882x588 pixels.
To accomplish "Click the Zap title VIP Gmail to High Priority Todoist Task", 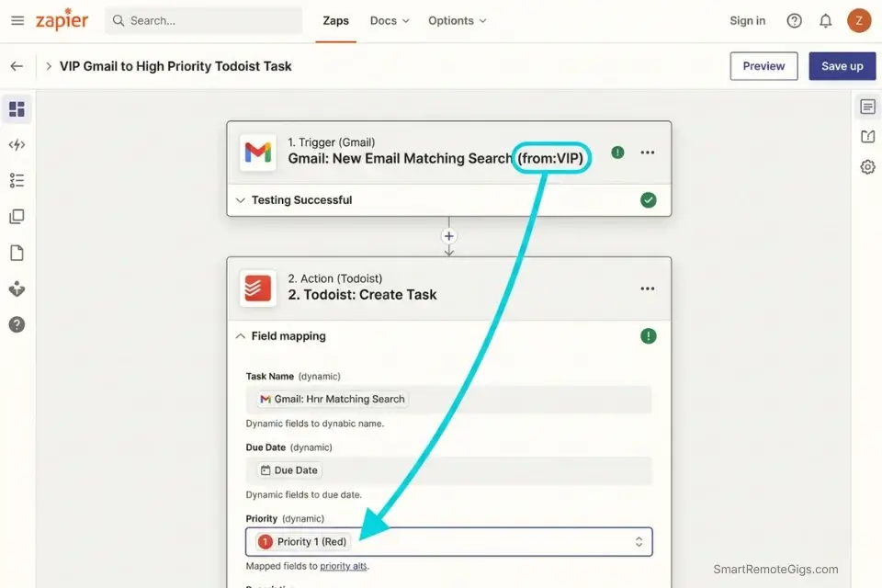I will 175,66.
